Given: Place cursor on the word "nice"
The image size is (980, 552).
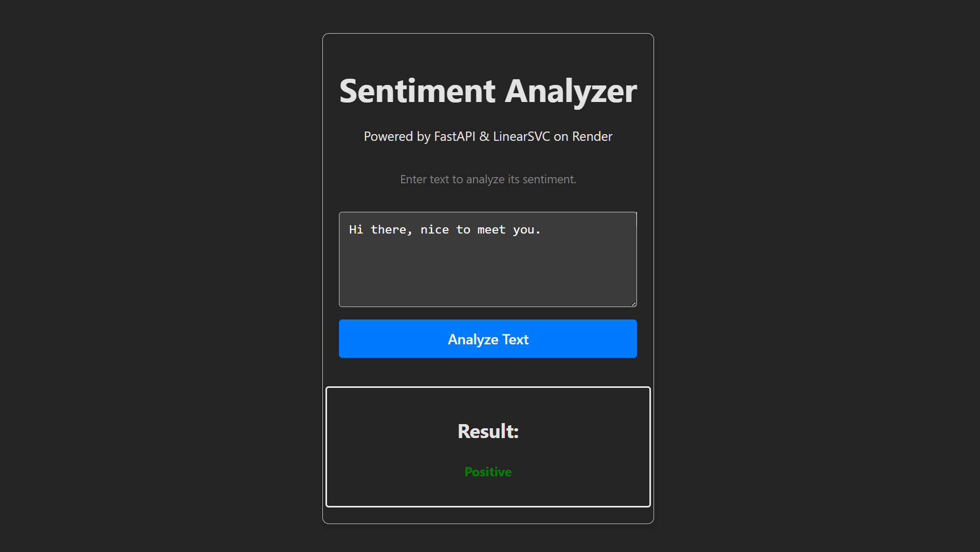Looking at the screenshot, I should 434,229.
